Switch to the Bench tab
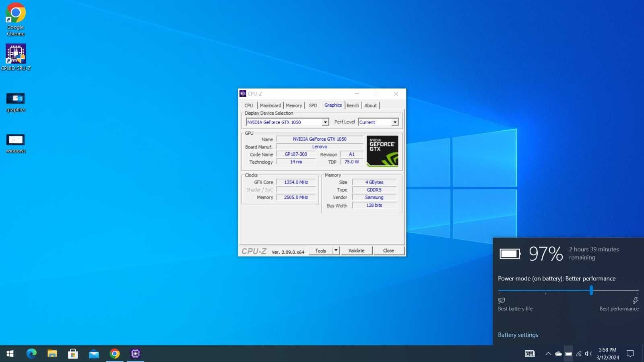This screenshot has width=644, height=362. (x=353, y=105)
